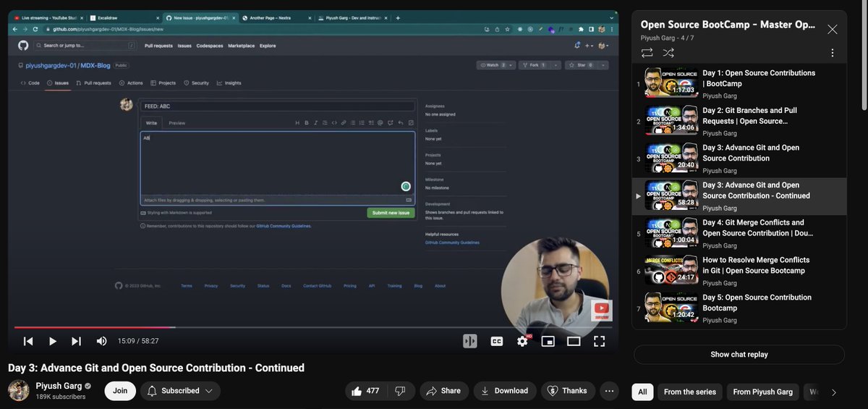Close the playlist panel

coord(833,29)
